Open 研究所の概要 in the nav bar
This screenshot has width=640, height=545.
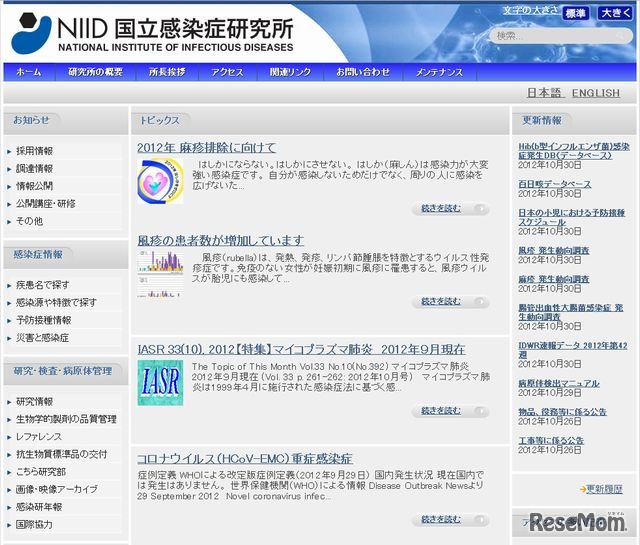96,72
